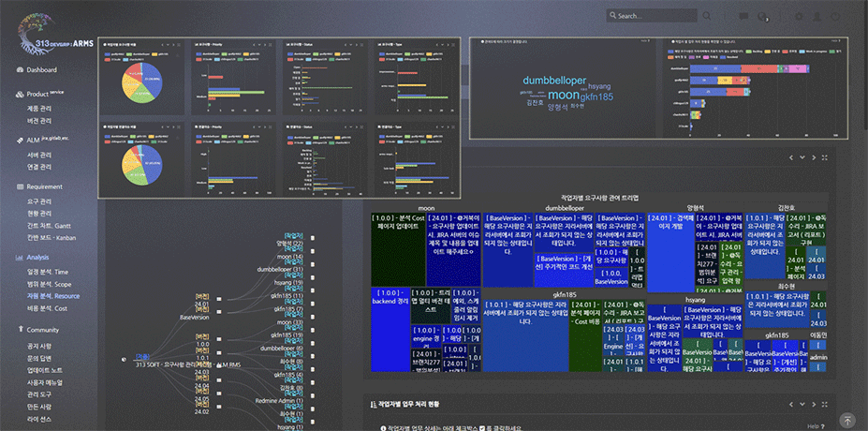Click the green '분석 Cost 페이지 업데이트' treemap tile
Screen dimensions: 868x431
396,247
